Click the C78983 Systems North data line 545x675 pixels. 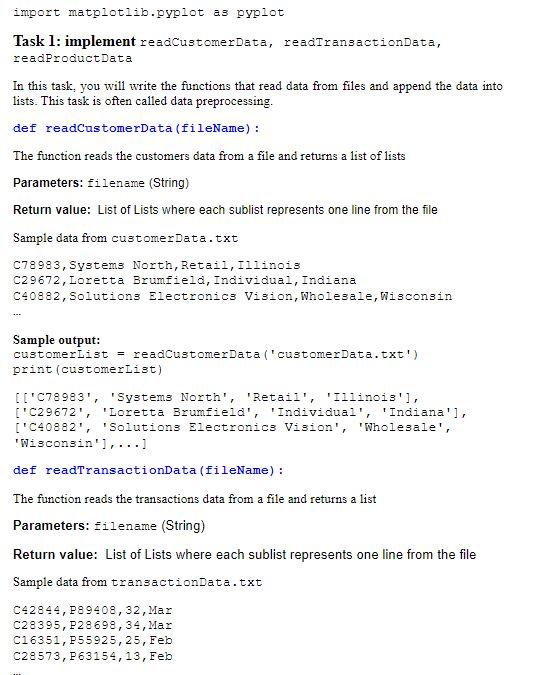pos(157,265)
